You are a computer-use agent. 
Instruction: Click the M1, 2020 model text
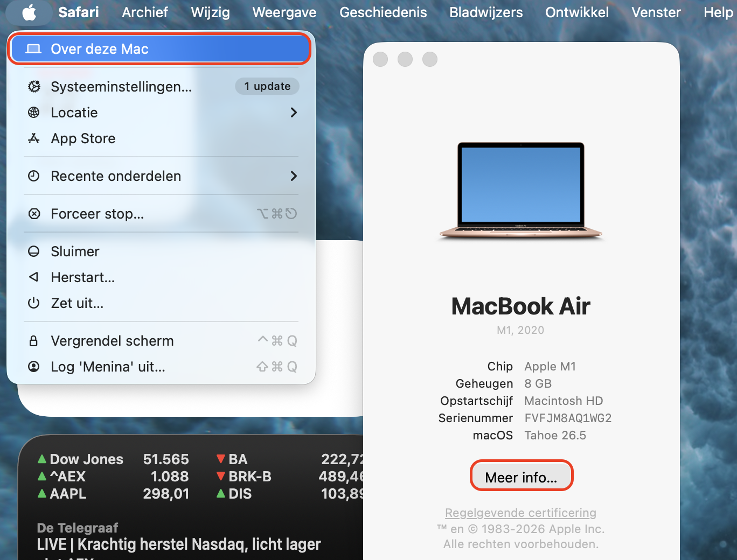coord(520,330)
